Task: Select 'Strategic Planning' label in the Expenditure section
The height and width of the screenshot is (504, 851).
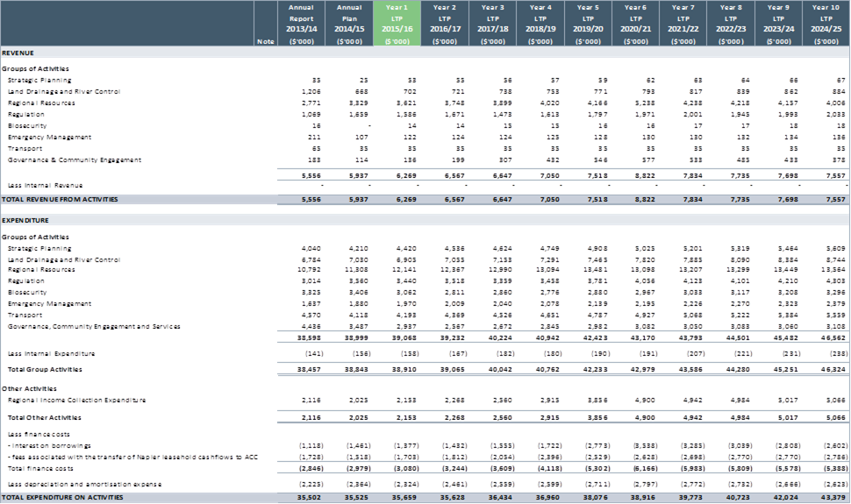Action: (39, 248)
